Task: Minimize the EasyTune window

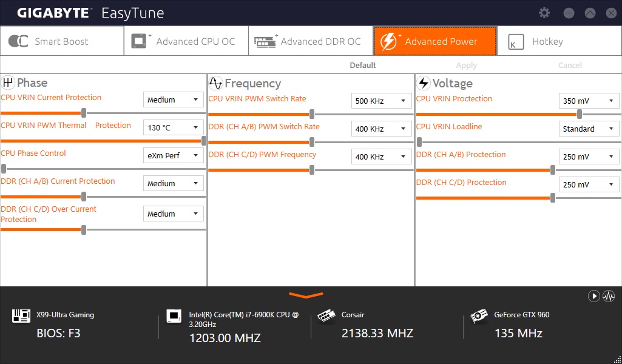Action: click(569, 13)
